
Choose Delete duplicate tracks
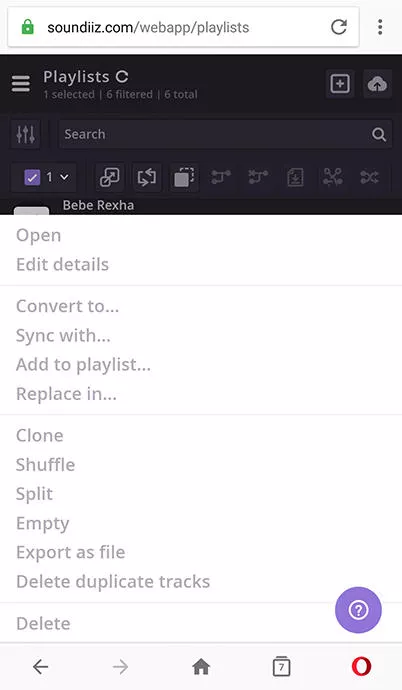pos(113,582)
